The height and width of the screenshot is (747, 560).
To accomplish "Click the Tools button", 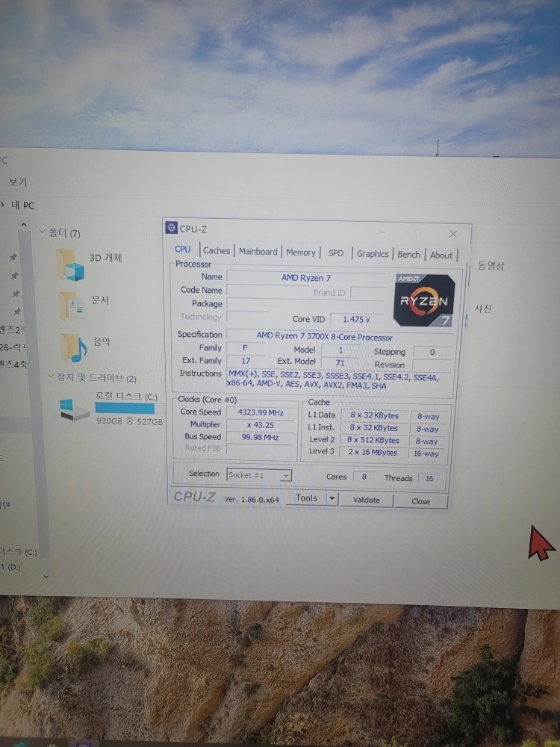I will pos(306,498).
